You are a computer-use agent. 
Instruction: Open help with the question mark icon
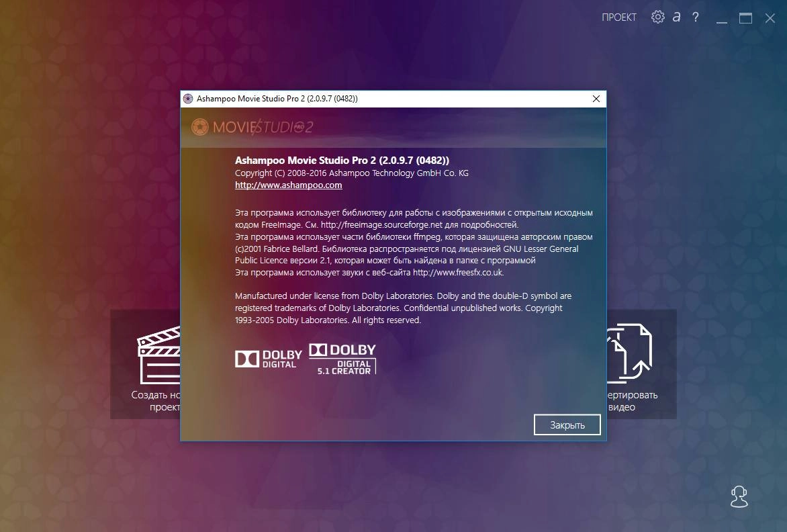click(x=695, y=17)
